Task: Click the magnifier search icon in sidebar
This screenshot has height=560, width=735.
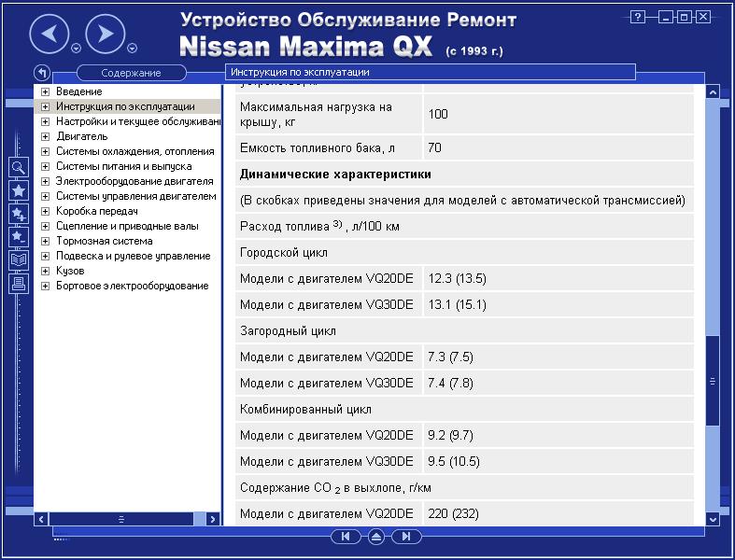Action: click(x=19, y=167)
